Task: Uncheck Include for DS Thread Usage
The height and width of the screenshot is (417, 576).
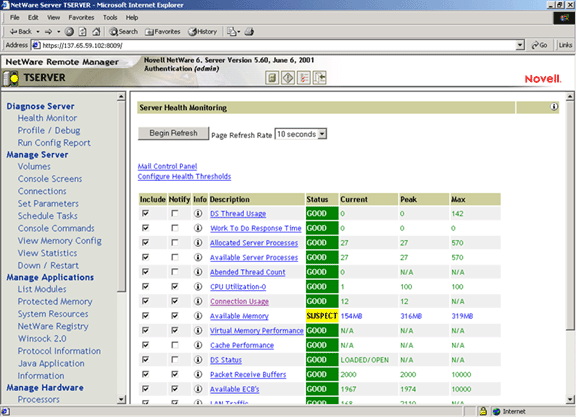Action: [146, 213]
